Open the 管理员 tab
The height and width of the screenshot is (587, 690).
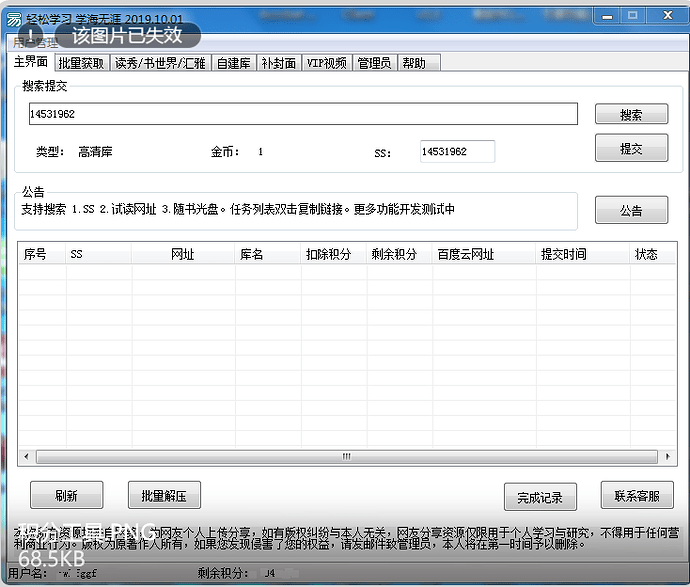point(374,63)
